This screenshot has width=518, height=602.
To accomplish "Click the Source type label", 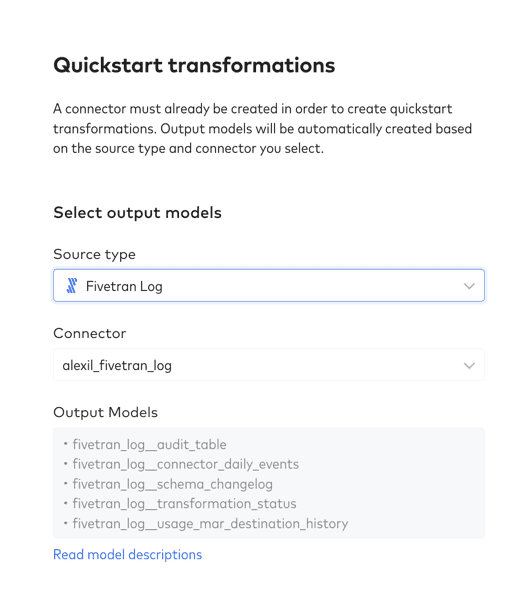I will [x=94, y=255].
